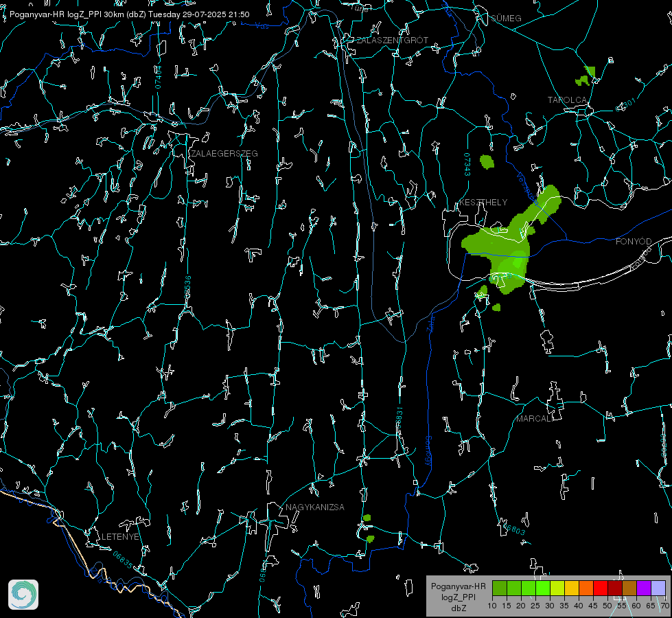Click the road number 06803 label
Viewport: 672px width, 618px height.
[x=513, y=528]
